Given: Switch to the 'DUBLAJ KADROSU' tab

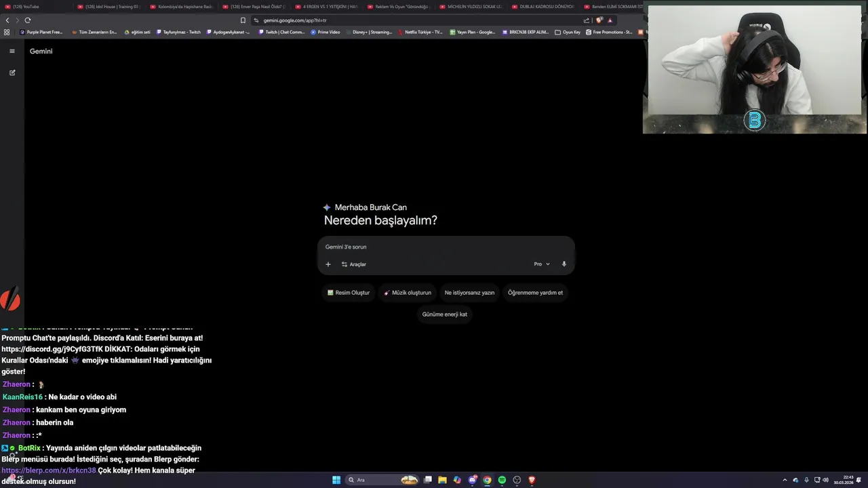Looking at the screenshot, I should pyautogui.click(x=544, y=7).
